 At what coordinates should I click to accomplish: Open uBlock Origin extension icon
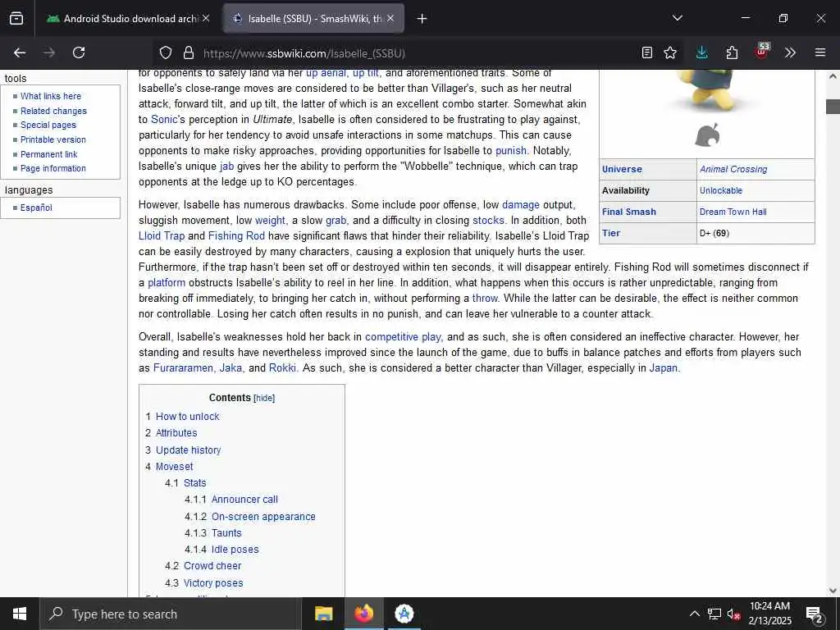tap(761, 52)
